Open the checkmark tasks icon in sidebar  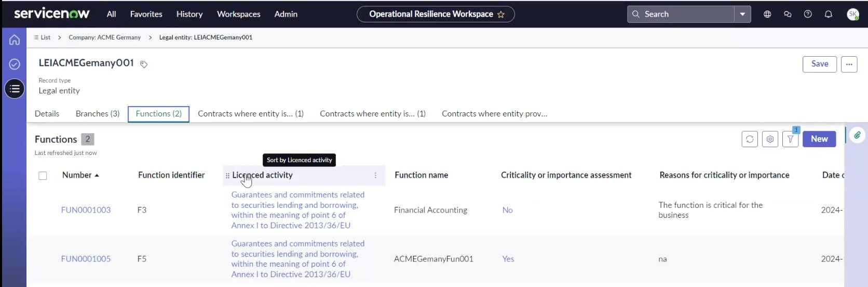(15, 64)
